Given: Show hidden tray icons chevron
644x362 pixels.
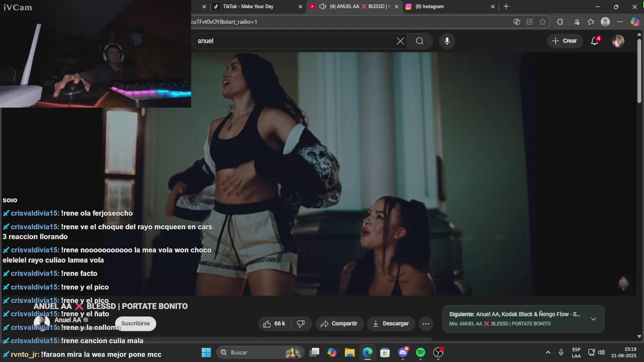Looking at the screenshot, I should 548,352.
